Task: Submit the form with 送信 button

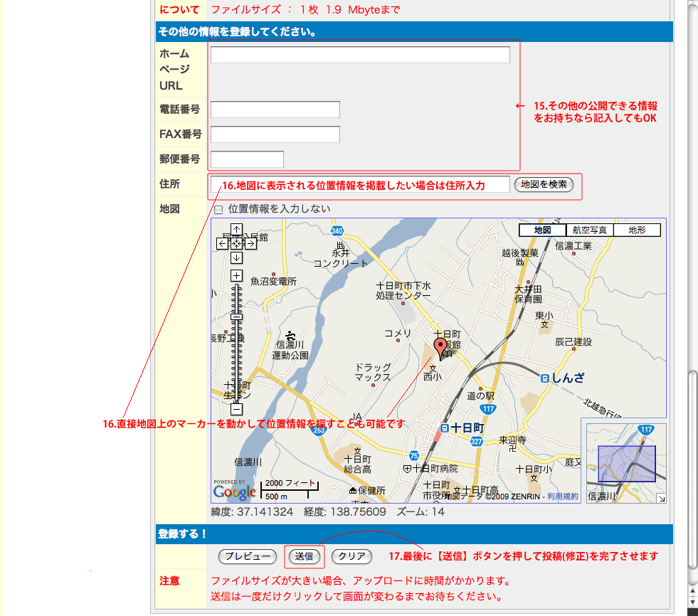Action: 304,556
